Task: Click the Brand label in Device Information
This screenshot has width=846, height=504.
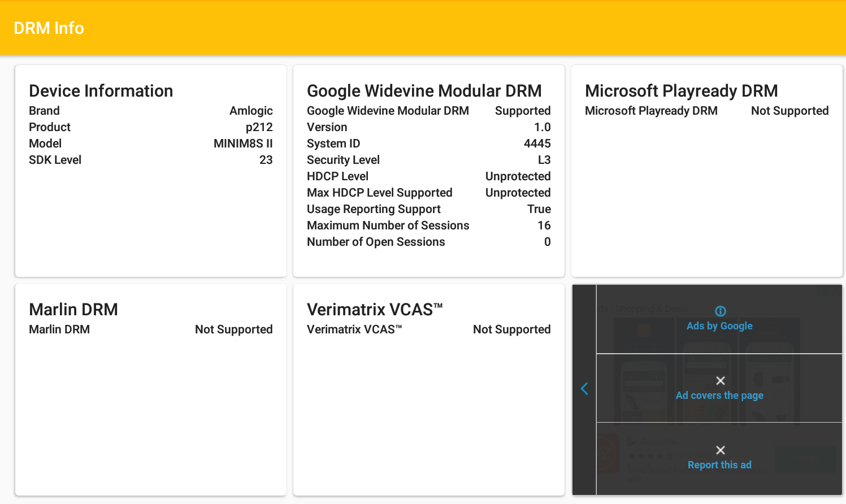Action: [44, 111]
